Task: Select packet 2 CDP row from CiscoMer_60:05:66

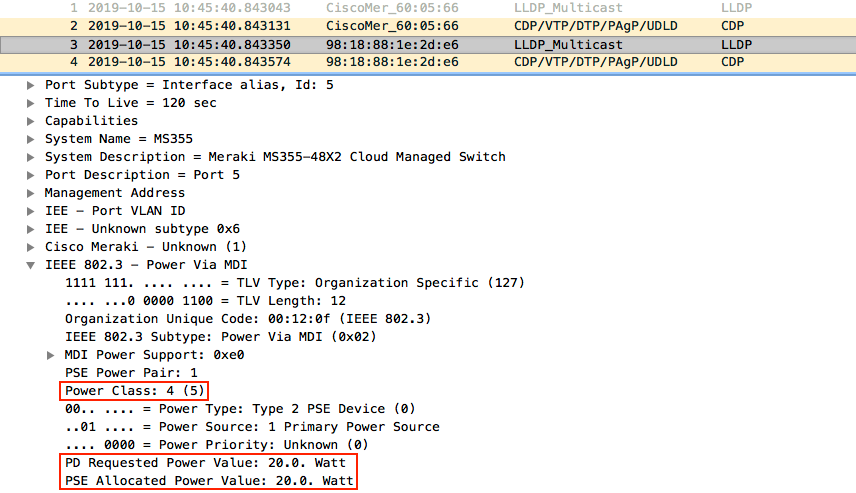Action: click(400, 26)
